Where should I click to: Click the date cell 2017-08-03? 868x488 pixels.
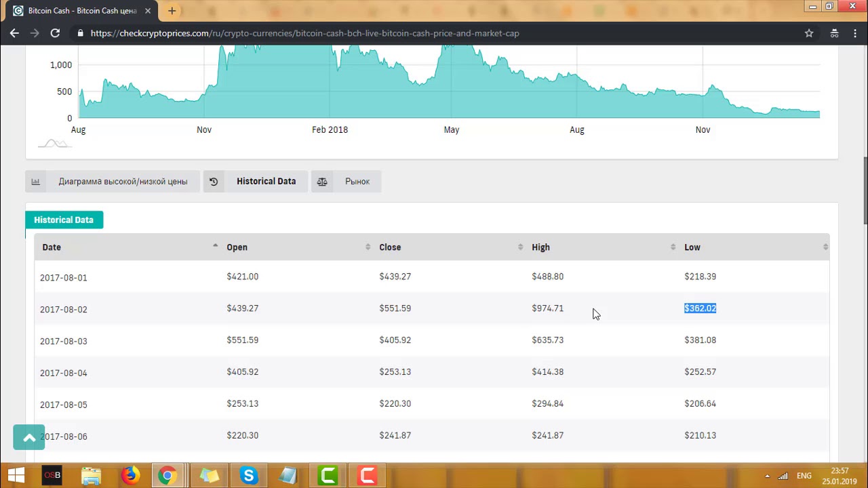tap(63, 341)
